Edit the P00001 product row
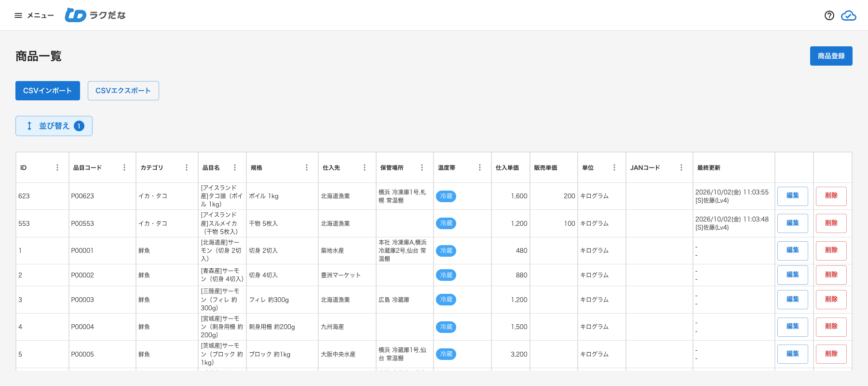 793,250
